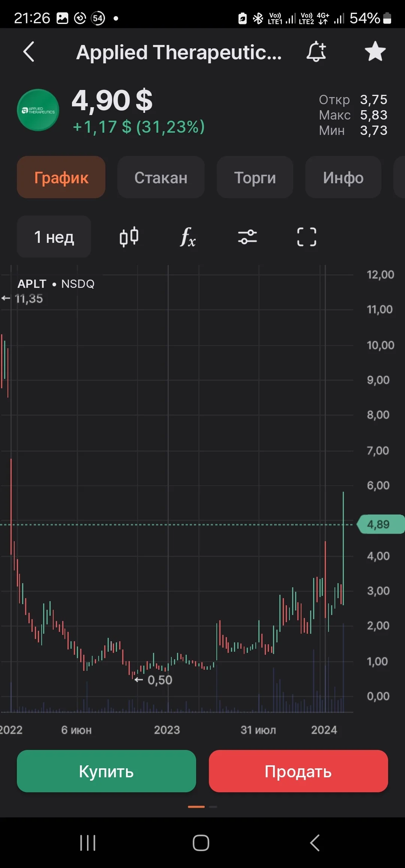Viewport: 405px width, 868px height.
Task: Tap the battery 54% status indicator
Action: point(370,18)
